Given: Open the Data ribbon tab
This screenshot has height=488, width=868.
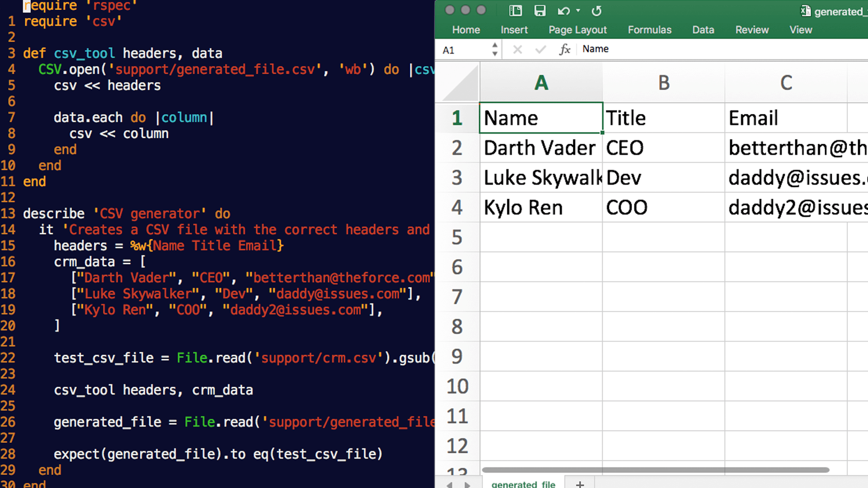Looking at the screenshot, I should pos(703,30).
